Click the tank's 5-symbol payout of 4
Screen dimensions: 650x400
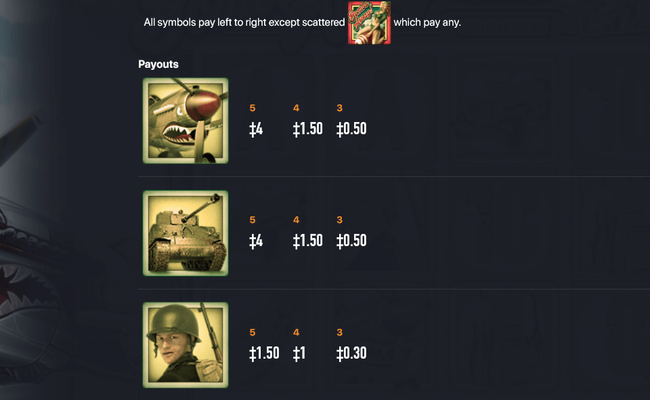click(256, 241)
